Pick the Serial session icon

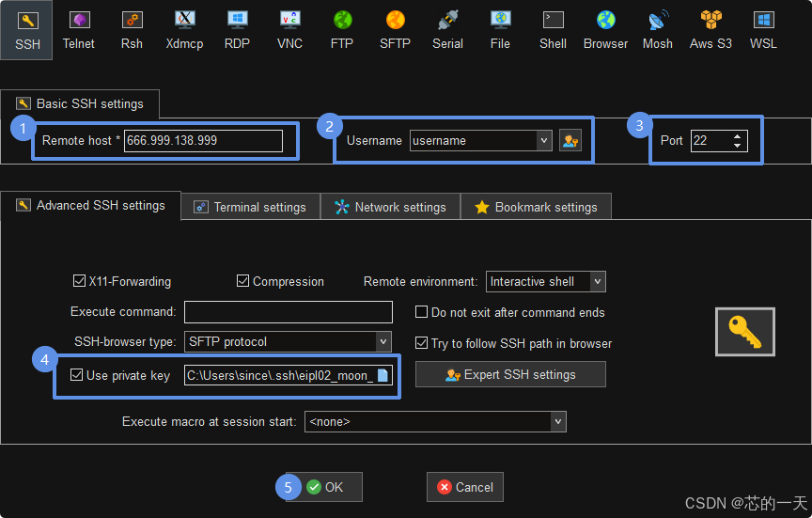[447, 30]
